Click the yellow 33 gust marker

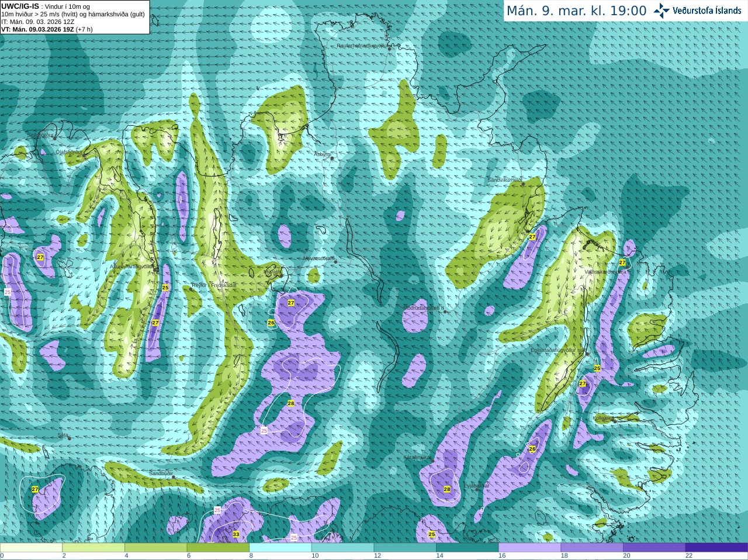point(236,534)
